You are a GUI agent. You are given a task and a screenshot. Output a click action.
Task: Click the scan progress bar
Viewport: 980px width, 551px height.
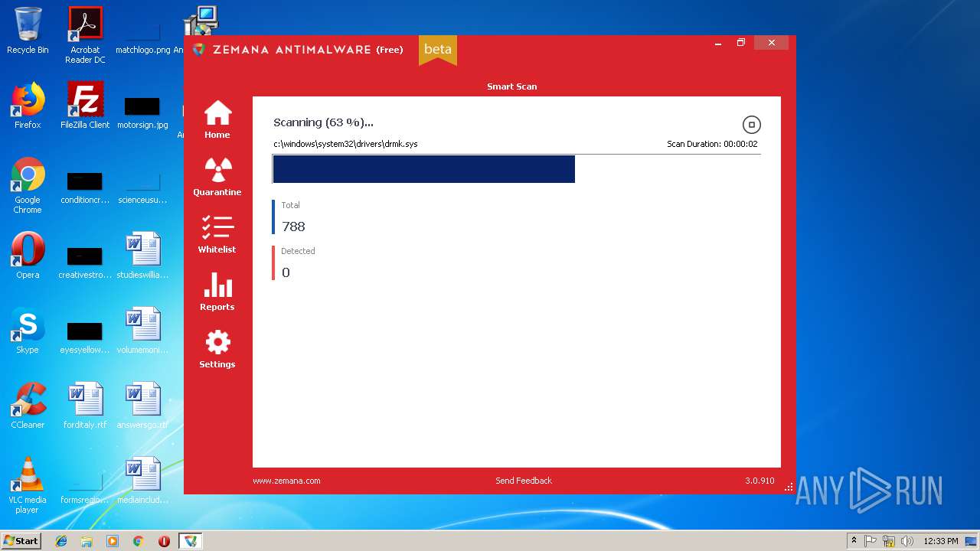tap(517, 169)
